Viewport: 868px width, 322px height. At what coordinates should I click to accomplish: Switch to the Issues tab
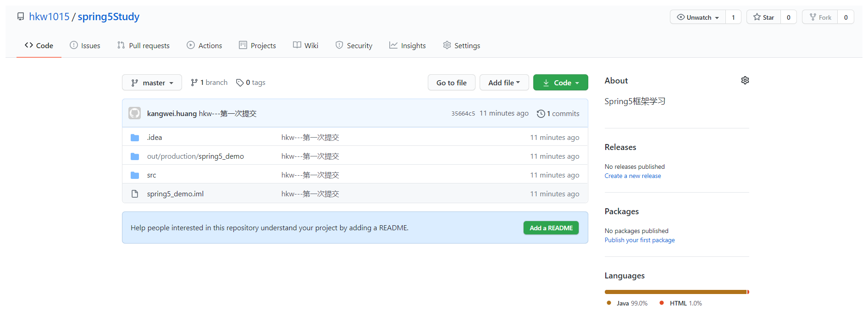click(85, 45)
